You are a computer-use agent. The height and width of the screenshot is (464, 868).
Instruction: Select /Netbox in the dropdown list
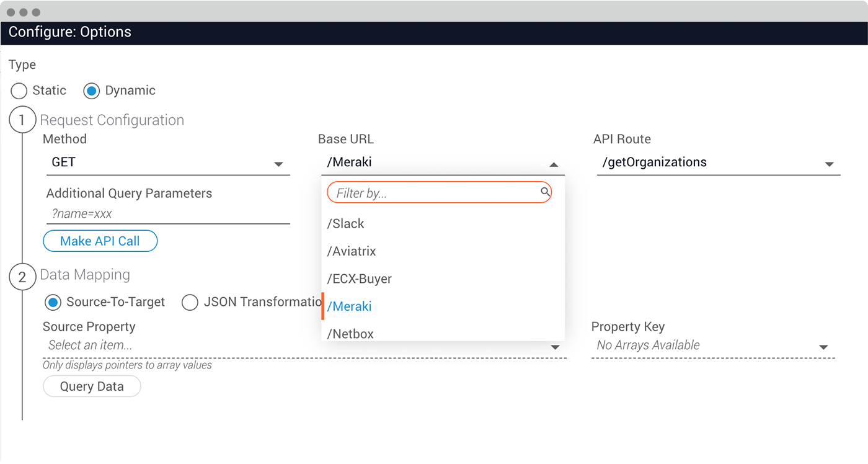[350, 334]
